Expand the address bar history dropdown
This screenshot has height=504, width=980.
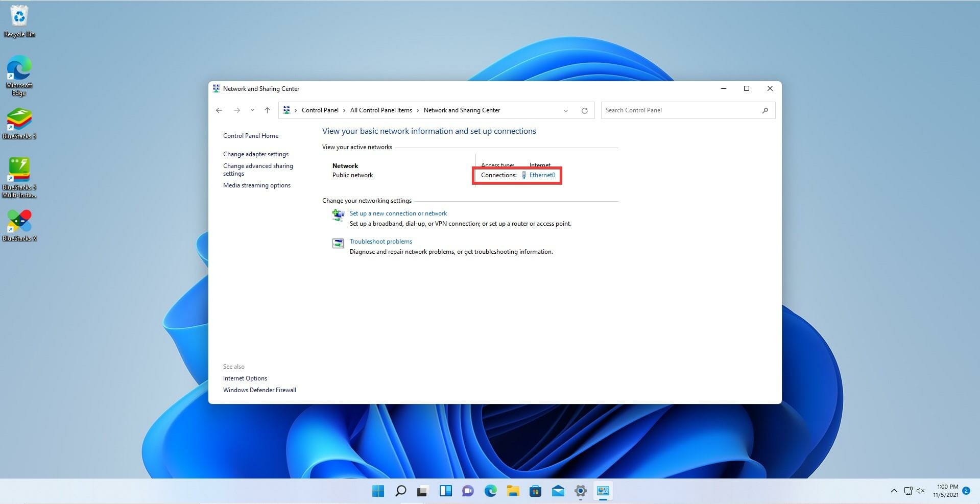(x=566, y=111)
